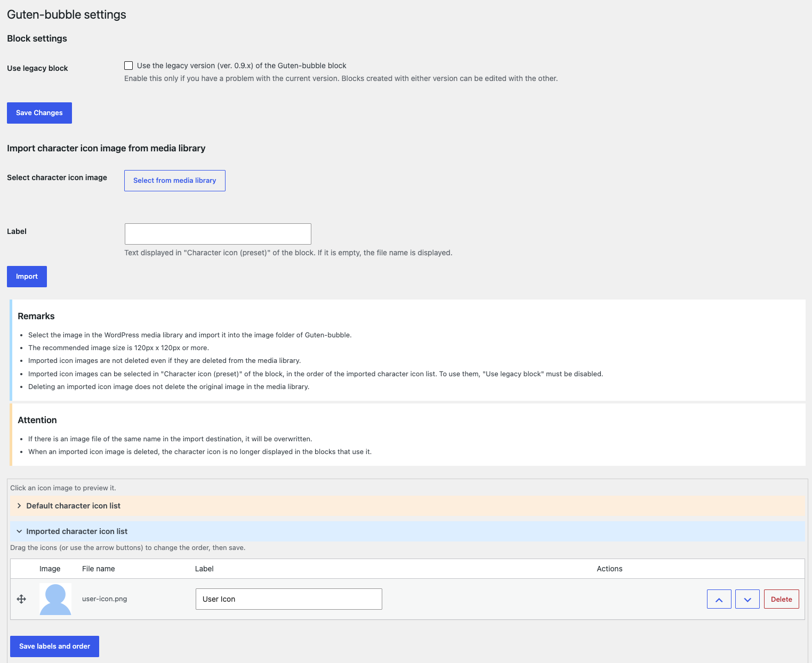The width and height of the screenshot is (812, 663).
Task: Click the Select character icon image label
Action: click(57, 177)
